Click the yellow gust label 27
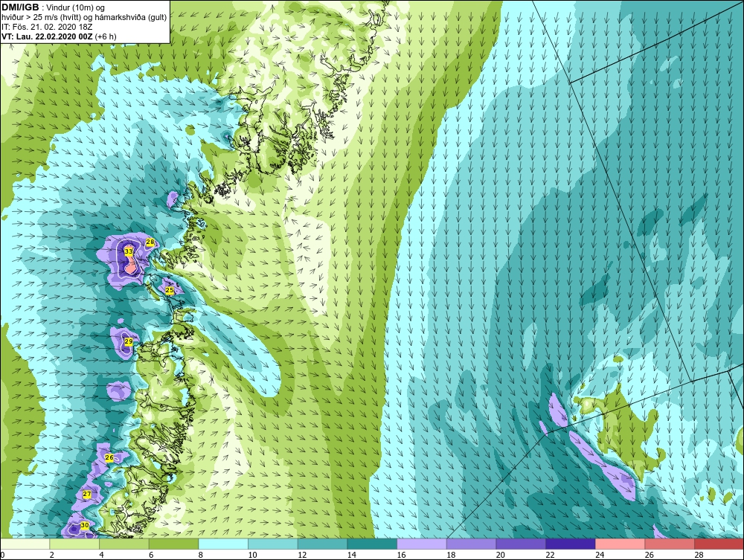Viewport: 744px width, 560px height. [87, 495]
